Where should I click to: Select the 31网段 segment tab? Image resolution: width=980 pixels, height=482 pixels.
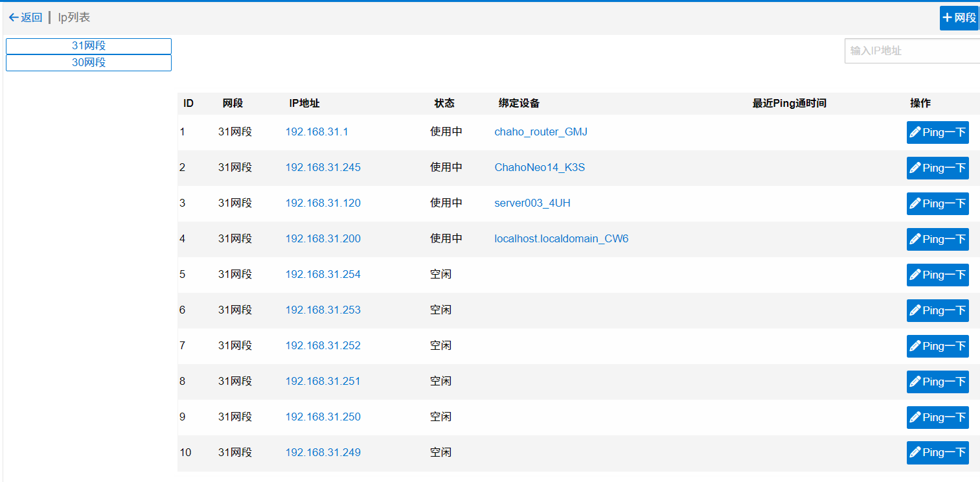point(89,46)
